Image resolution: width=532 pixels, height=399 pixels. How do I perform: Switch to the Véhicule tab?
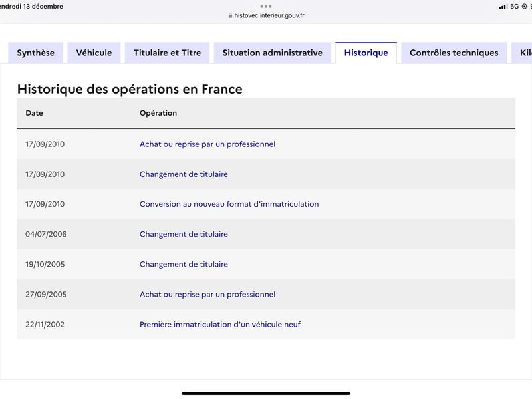[94, 53]
